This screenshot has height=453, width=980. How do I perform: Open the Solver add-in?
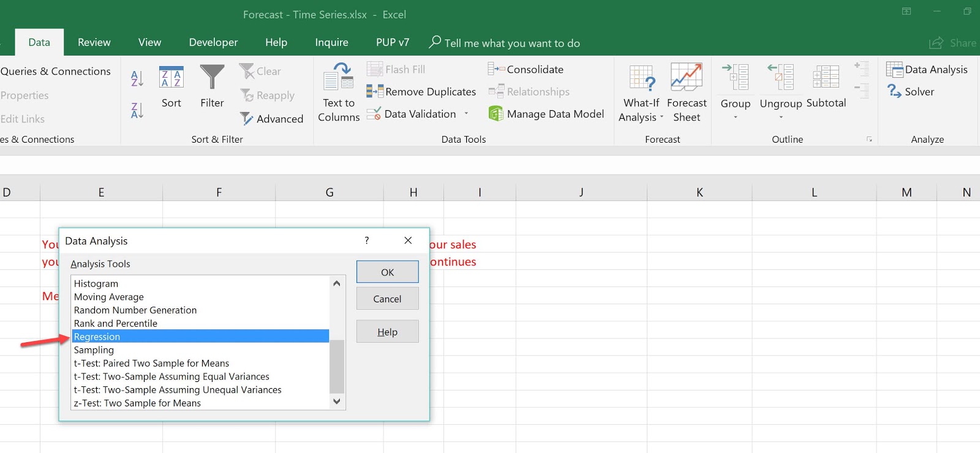click(911, 92)
